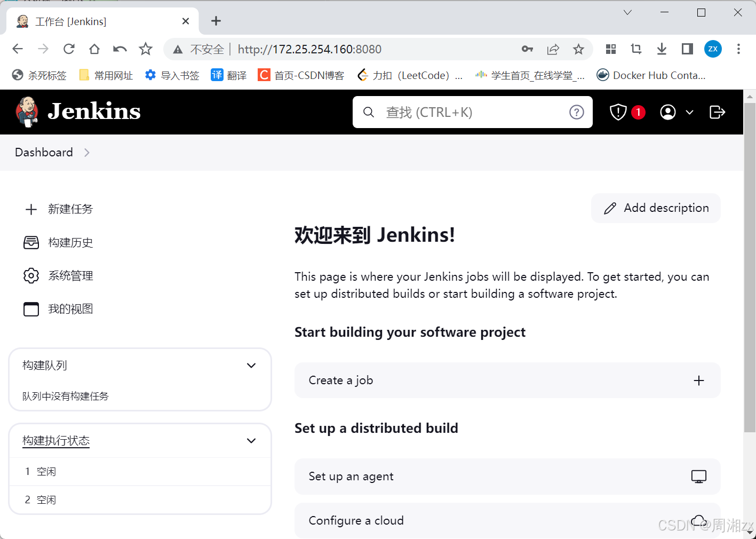
Task: Open the 翻译 bookmark
Action: pos(228,75)
